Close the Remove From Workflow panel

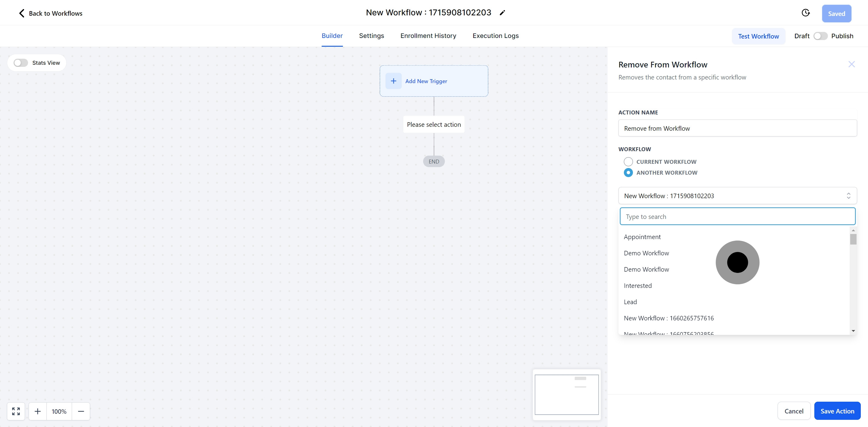pos(851,64)
